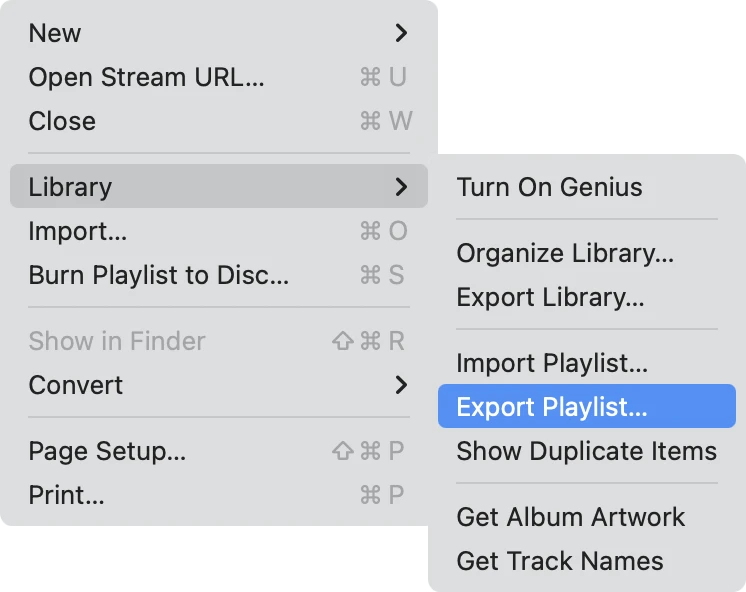Select Organize Library option

coord(565,253)
